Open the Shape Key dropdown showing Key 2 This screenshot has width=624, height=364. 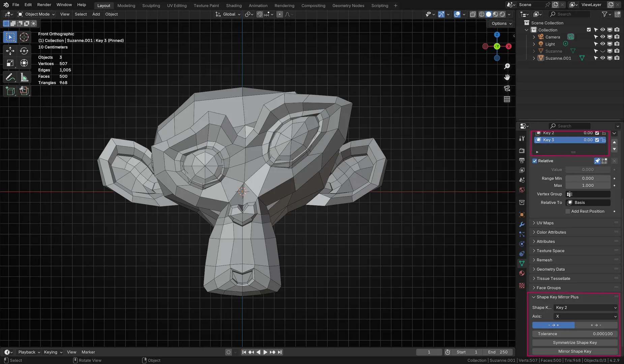586,308
